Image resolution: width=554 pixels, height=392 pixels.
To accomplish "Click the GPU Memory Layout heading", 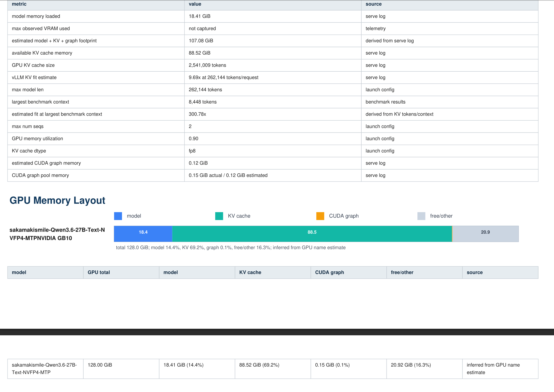I will pos(57,200).
